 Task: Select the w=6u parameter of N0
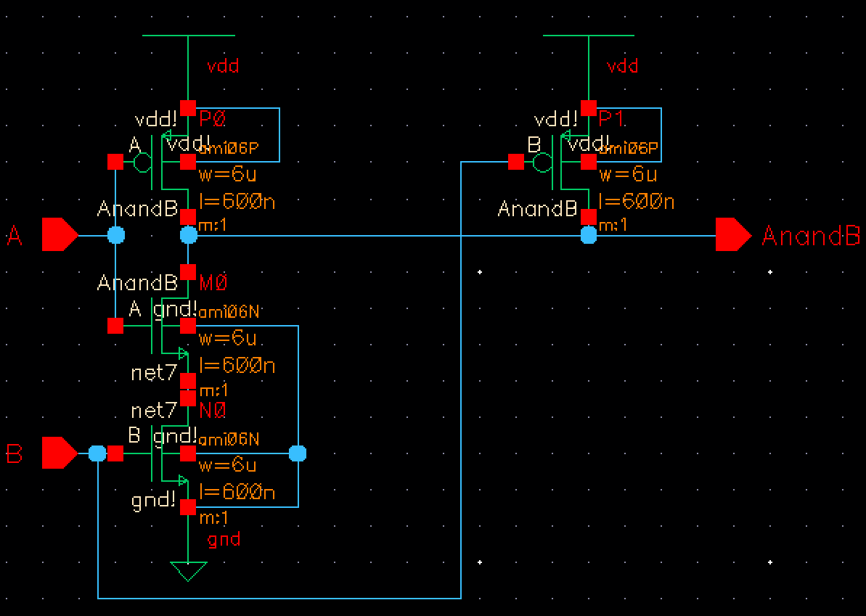click(227, 465)
